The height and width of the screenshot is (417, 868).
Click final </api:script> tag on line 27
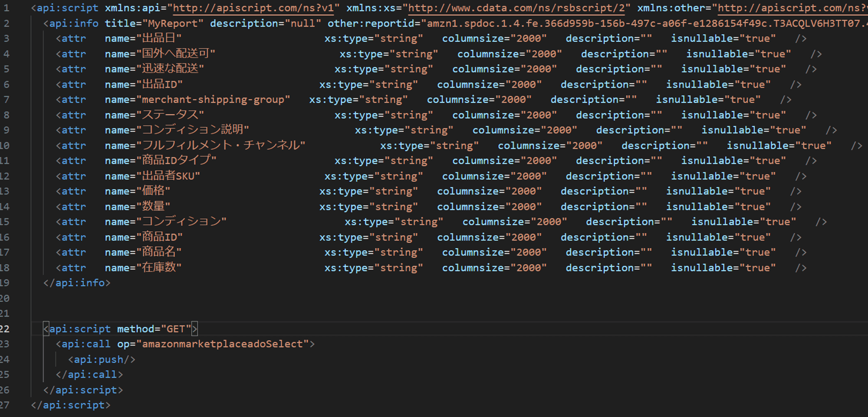71,405
